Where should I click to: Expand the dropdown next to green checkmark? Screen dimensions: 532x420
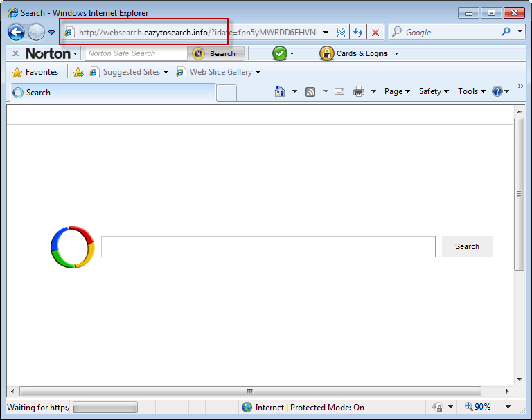tap(292, 53)
